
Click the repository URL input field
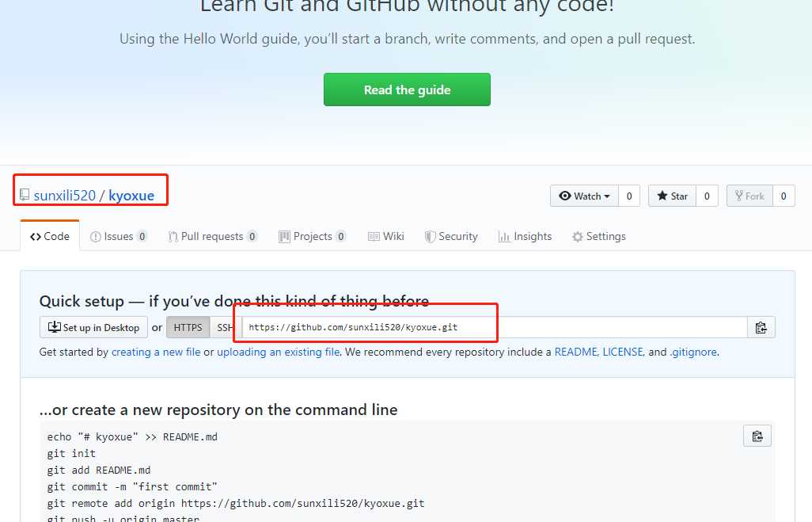495,328
